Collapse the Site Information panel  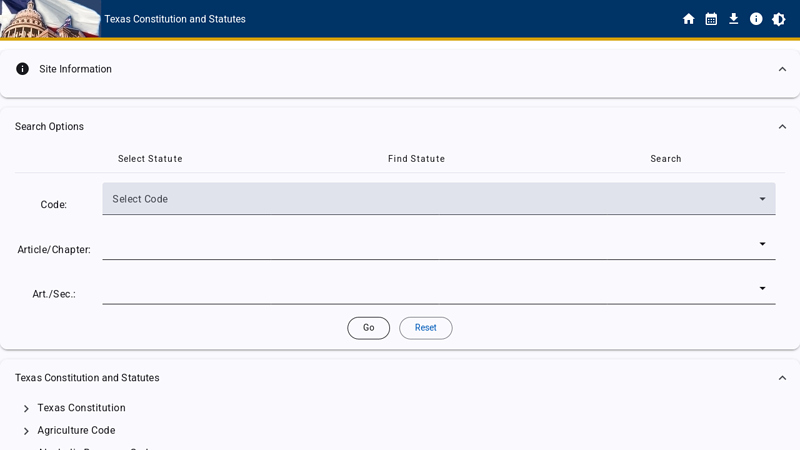click(x=782, y=69)
